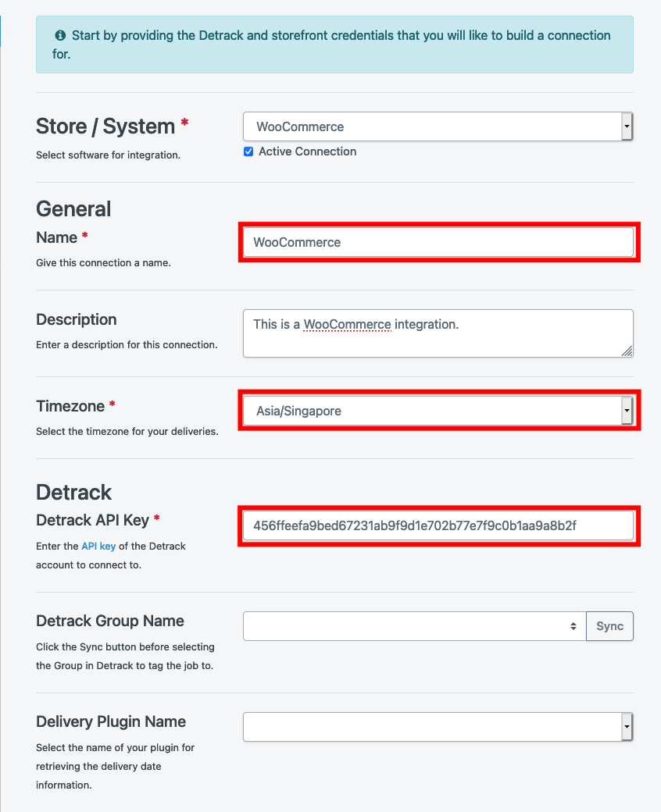661x812 pixels.
Task: Click the Detrack API Key input field
Action: (438, 525)
